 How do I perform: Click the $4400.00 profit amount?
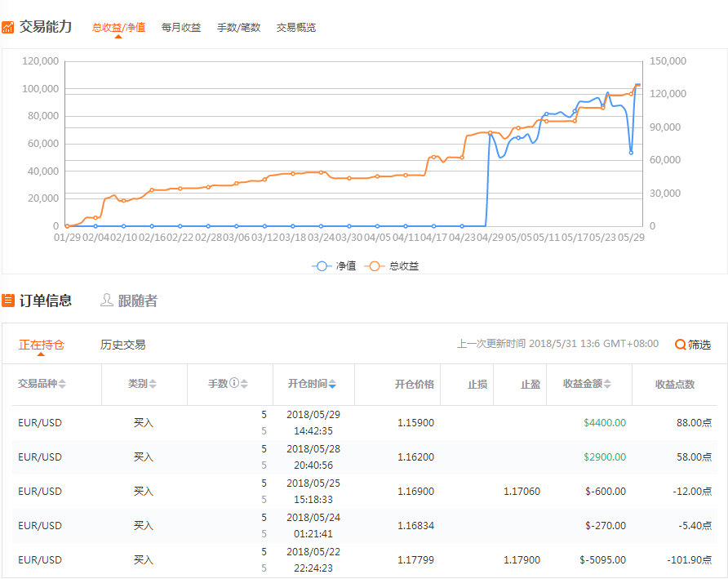(605, 423)
